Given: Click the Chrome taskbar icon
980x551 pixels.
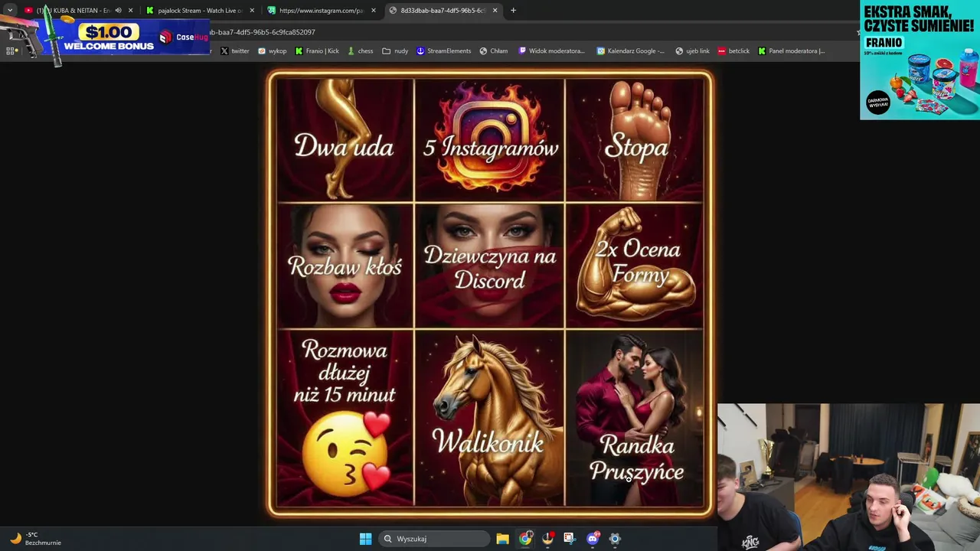Looking at the screenshot, I should (525, 539).
